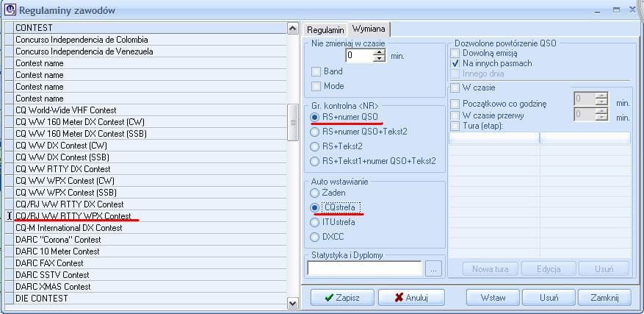Enable the Band checkbox
Screen dimensions: 644x314
click(316, 72)
